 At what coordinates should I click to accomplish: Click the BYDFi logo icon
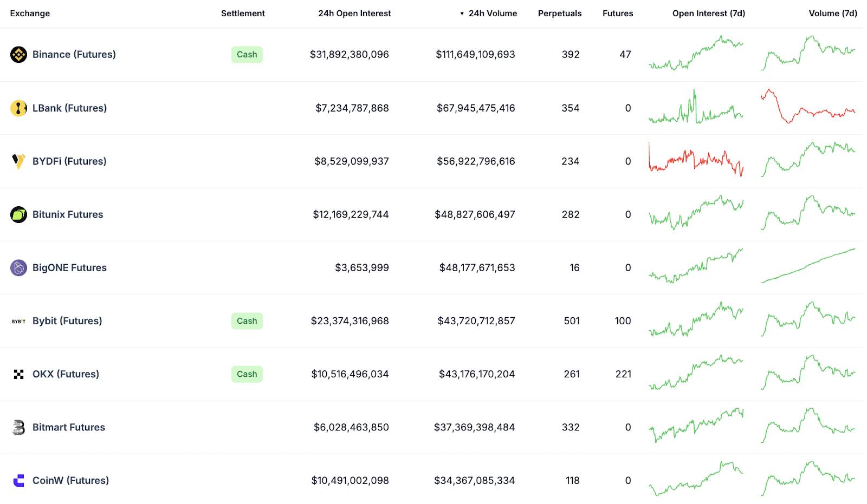[18, 161]
